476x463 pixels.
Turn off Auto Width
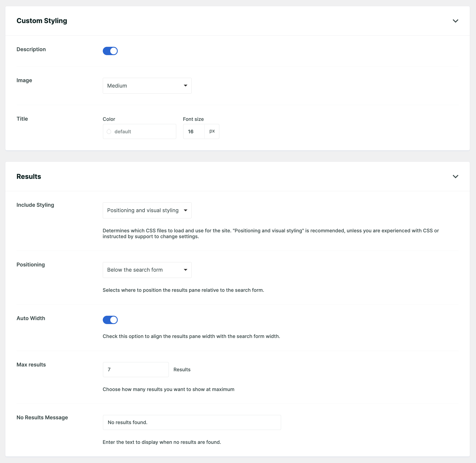pyautogui.click(x=110, y=320)
